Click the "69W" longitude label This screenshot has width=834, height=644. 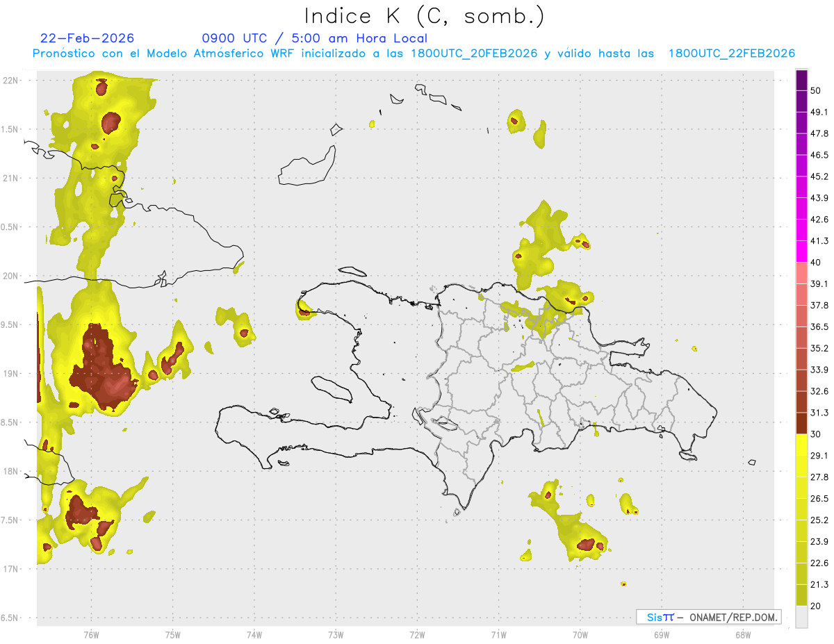pyautogui.click(x=662, y=635)
